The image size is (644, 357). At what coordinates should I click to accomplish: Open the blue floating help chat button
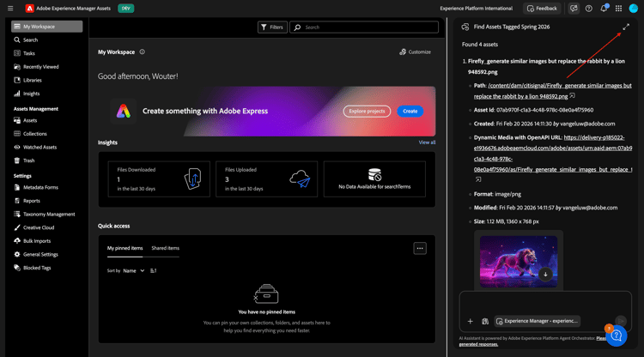(616, 336)
